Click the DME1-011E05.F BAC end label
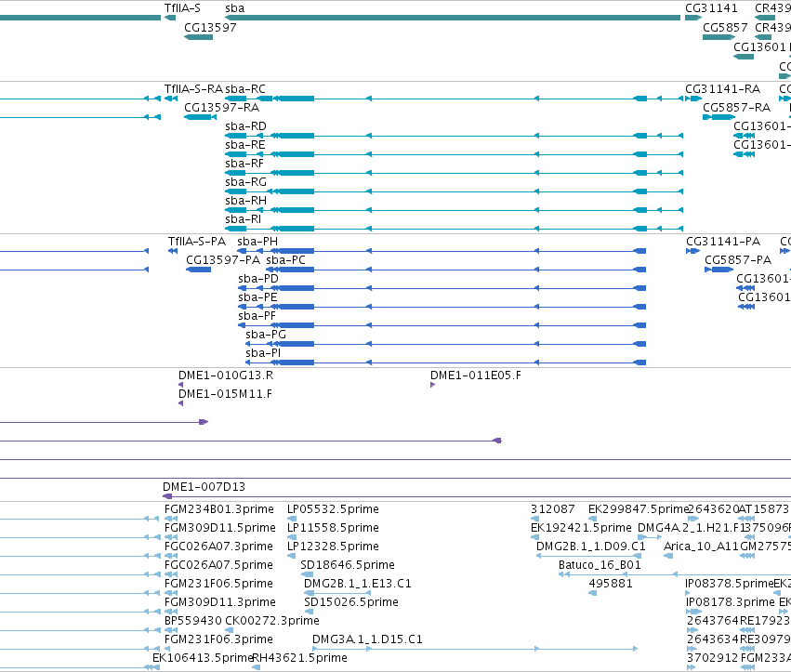Image resolution: width=791 pixels, height=672 pixels. coord(476,376)
